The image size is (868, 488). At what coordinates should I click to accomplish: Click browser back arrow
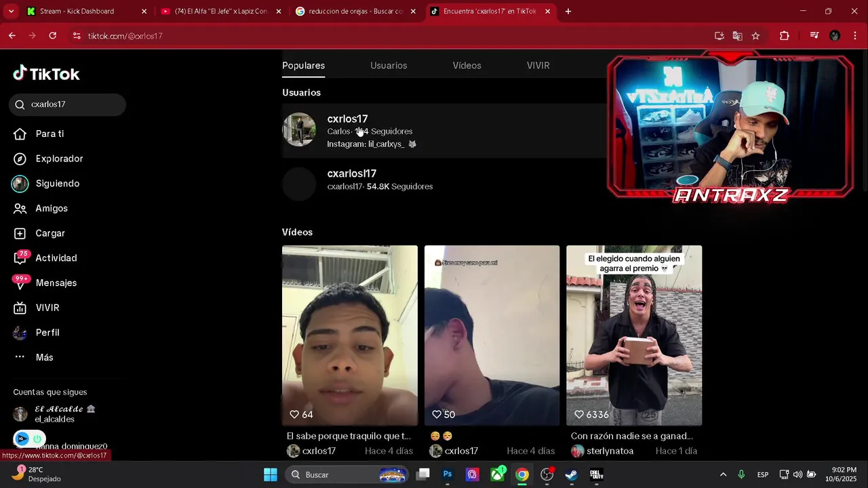pyautogui.click(x=12, y=35)
